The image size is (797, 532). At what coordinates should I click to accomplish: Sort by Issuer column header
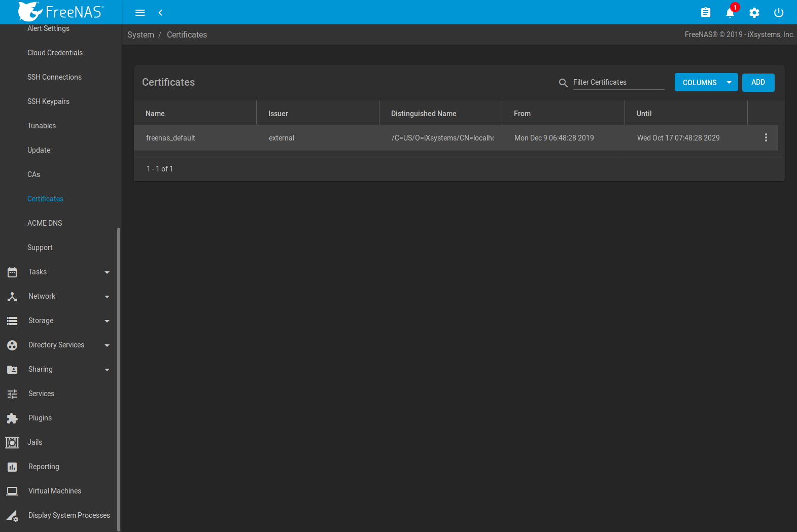pyautogui.click(x=278, y=114)
